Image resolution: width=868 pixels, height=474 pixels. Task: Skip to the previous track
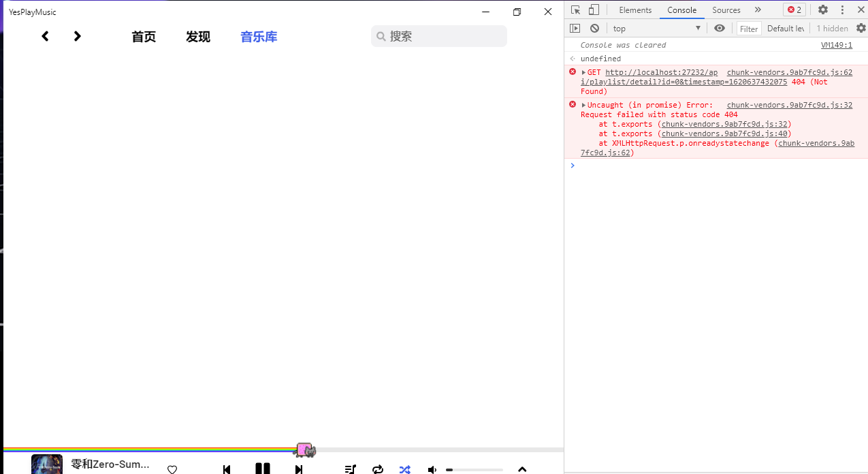pos(227,469)
